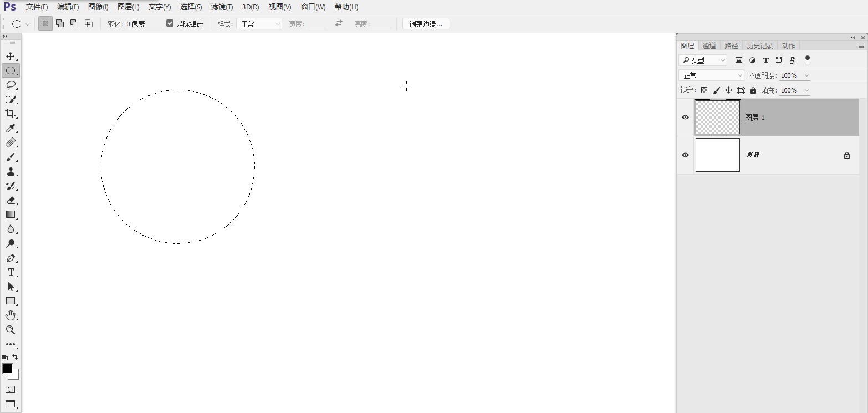Viewport: 868px width, 413px height.
Task: Collapse the right panel to icons
Action: (853, 37)
